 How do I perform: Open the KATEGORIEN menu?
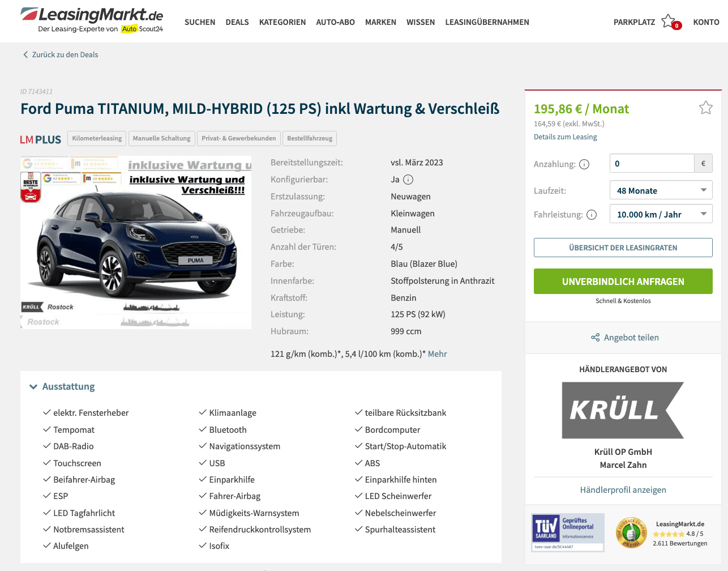(x=282, y=22)
